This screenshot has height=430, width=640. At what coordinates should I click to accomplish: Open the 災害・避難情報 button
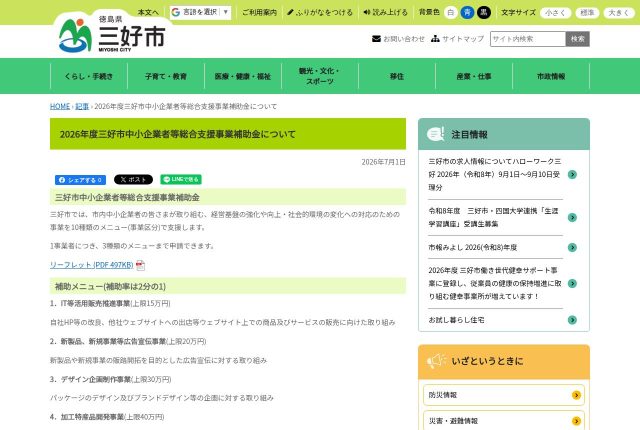coord(504,421)
